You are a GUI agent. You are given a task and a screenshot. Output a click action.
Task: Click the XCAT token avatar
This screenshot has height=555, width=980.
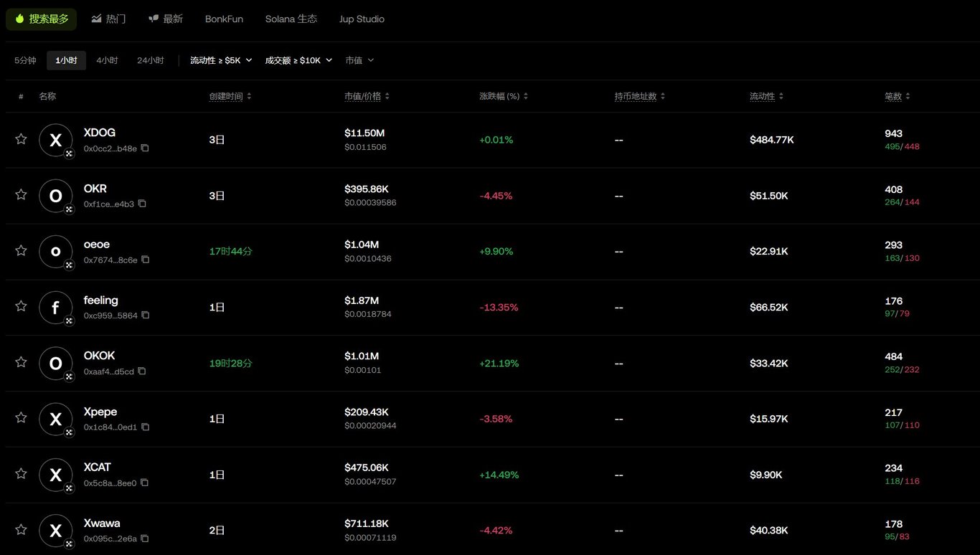[x=55, y=475]
